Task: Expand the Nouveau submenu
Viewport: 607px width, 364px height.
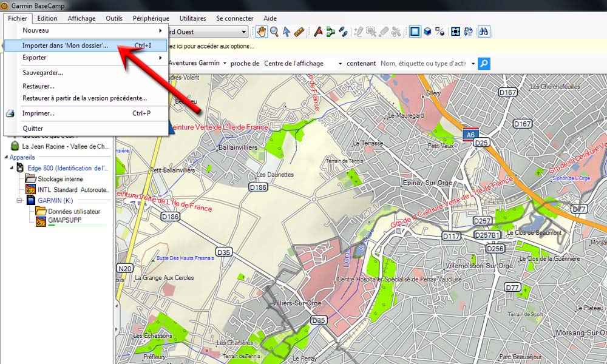Action: click(x=86, y=30)
